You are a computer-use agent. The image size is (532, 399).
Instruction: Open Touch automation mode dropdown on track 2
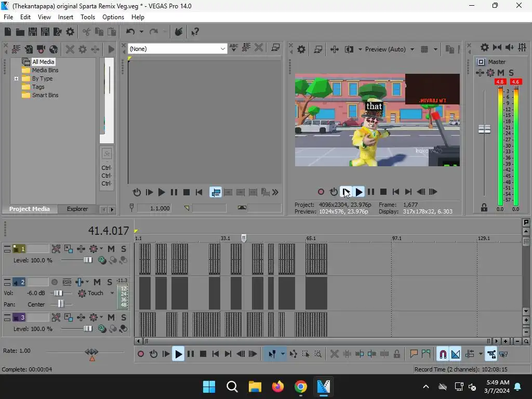(x=112, y=293)
